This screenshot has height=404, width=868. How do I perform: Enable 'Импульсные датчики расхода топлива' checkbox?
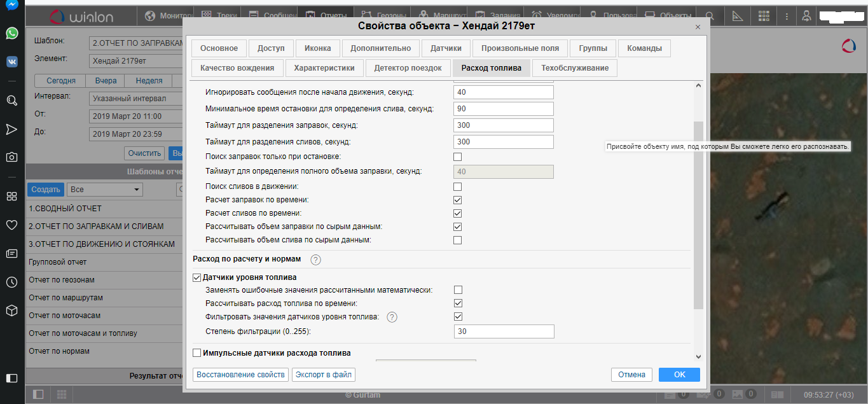pos(196,353)
